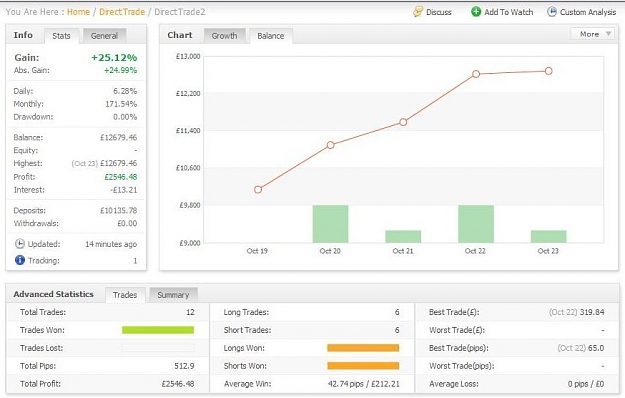The width and height of the screenshot is (625, 398).
Task: Switch to the General tab in Info
Action: 104,36
